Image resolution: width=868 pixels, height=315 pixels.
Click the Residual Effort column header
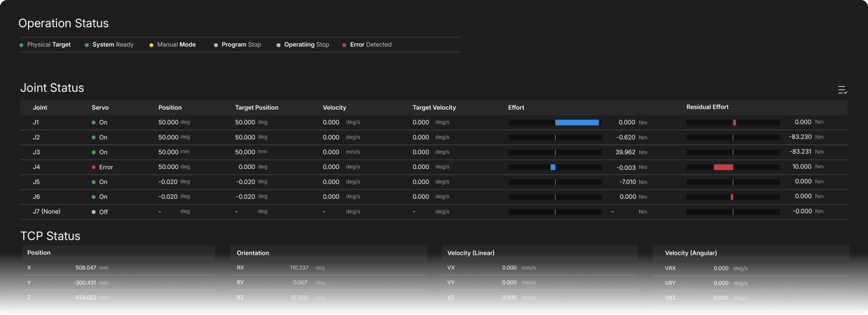(x=708, y=107)
